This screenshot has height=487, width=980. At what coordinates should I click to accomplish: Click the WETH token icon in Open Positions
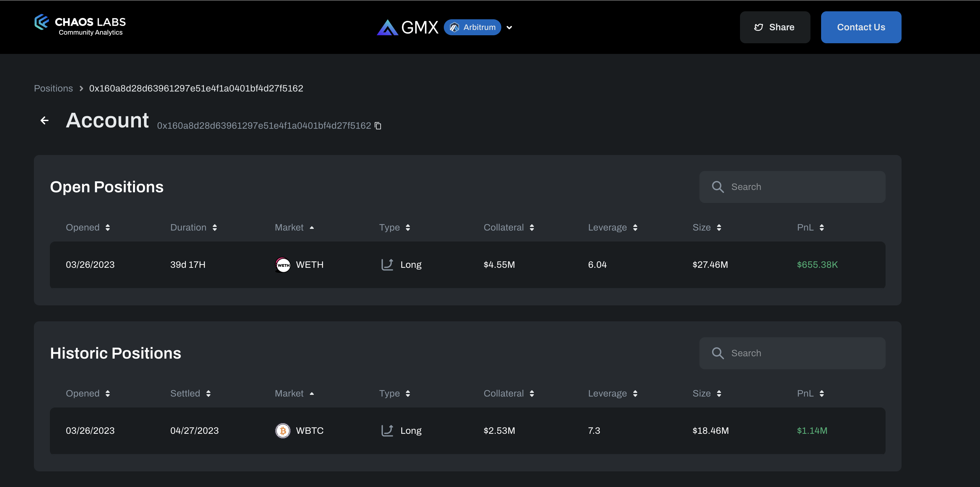click(x=283, y=265)
